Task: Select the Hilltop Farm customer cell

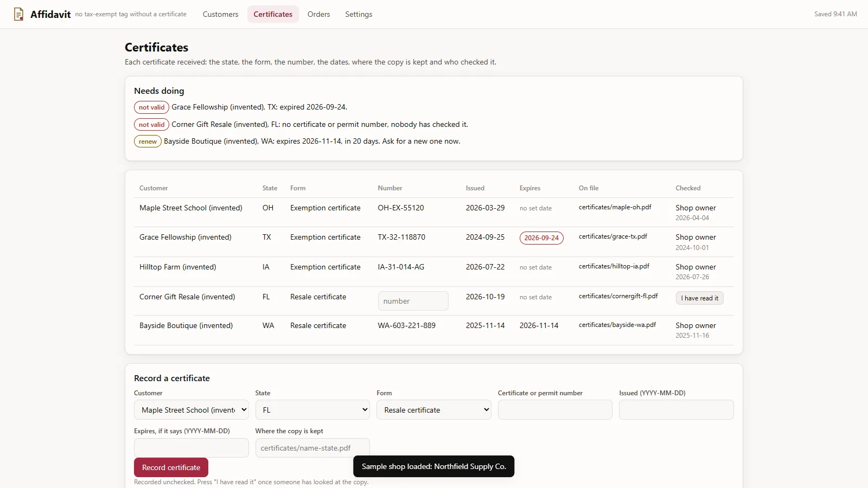Action: point(178,267)
